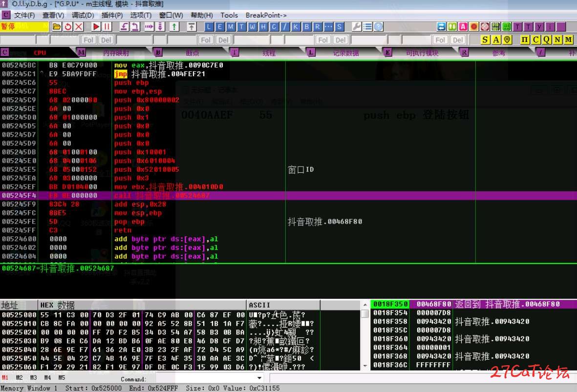The image size is (577, 392).
Task: Click the Trace Into dotted right arrow icon
Action: coord(149,26)
